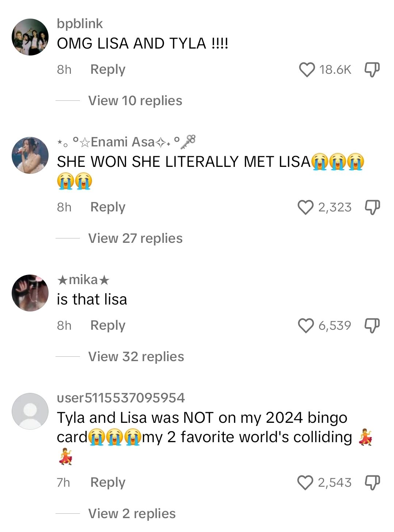The width and height of the screenshot is (394, 532).
Task: View the 27 replies on Enami Asa's comment
Action: 135,238
